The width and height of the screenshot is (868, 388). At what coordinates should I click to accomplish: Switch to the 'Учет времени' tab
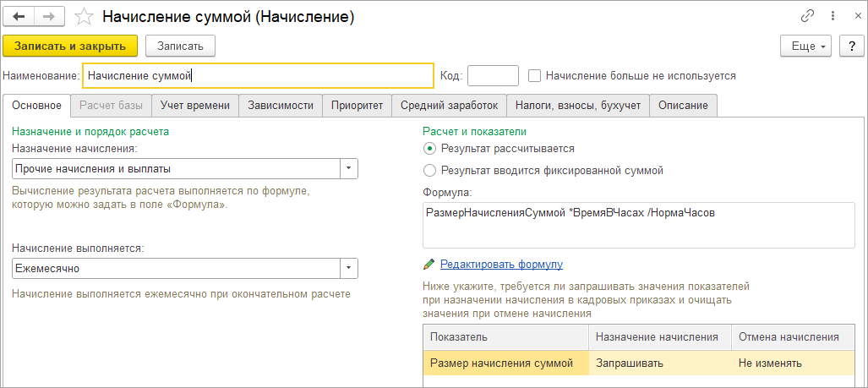click(195, 105)
